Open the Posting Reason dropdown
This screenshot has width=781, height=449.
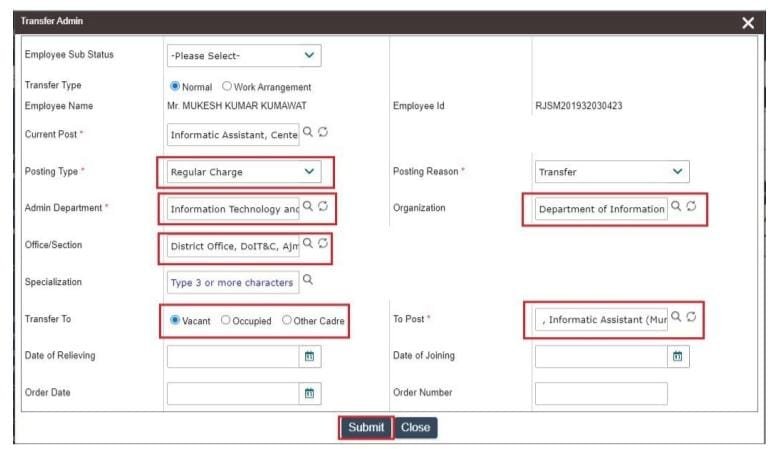[612, 172]
